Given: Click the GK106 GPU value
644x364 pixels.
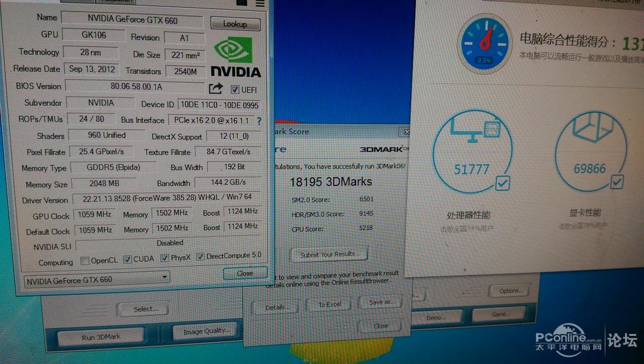Looking at the screenshot, I should tap(93, 35).
